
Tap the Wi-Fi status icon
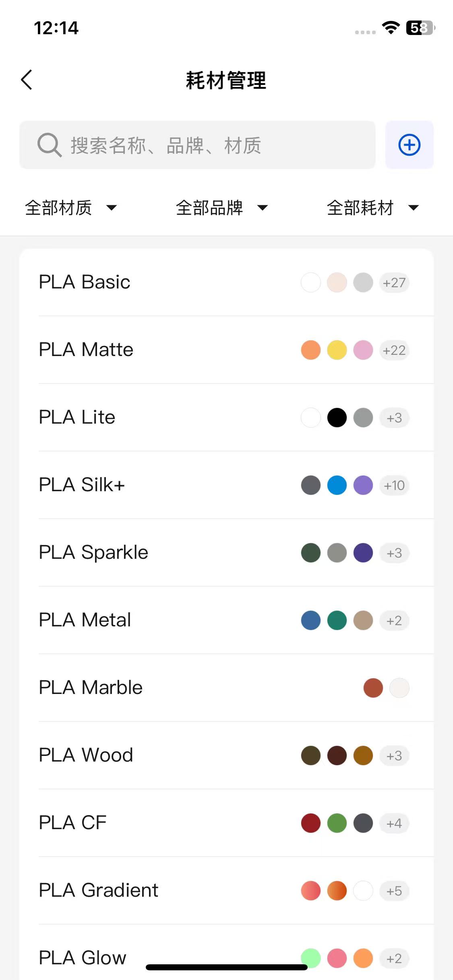[391, 28]
